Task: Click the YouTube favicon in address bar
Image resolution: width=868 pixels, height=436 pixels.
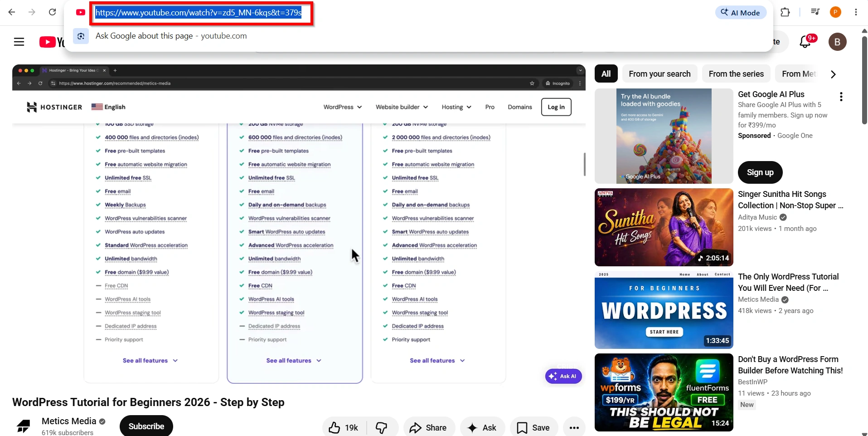Action: pyautogui.click(x=81, y=12)
